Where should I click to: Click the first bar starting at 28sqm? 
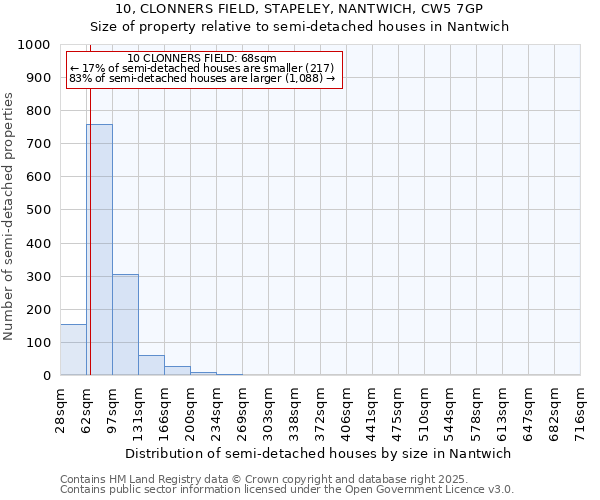point(73,350)
